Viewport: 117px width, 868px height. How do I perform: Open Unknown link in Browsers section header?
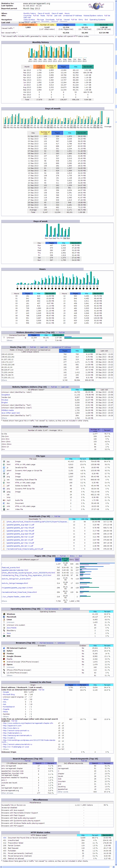point(61,643)
